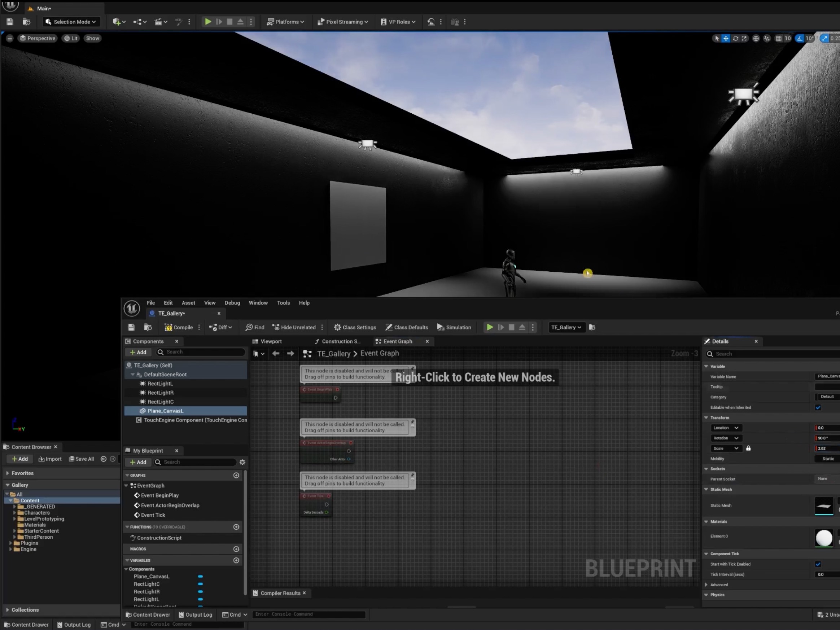Open Perspective view dropdown

click(x=38, y=38)
